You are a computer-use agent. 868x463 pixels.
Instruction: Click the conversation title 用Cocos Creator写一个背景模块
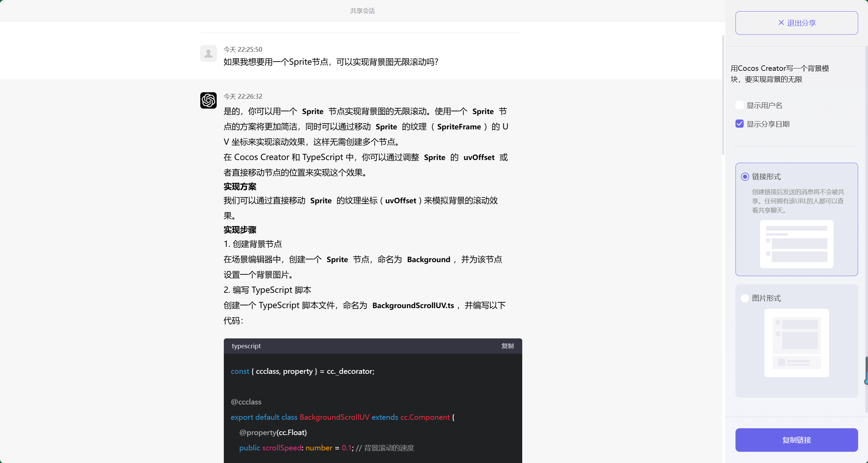[780, 74]
